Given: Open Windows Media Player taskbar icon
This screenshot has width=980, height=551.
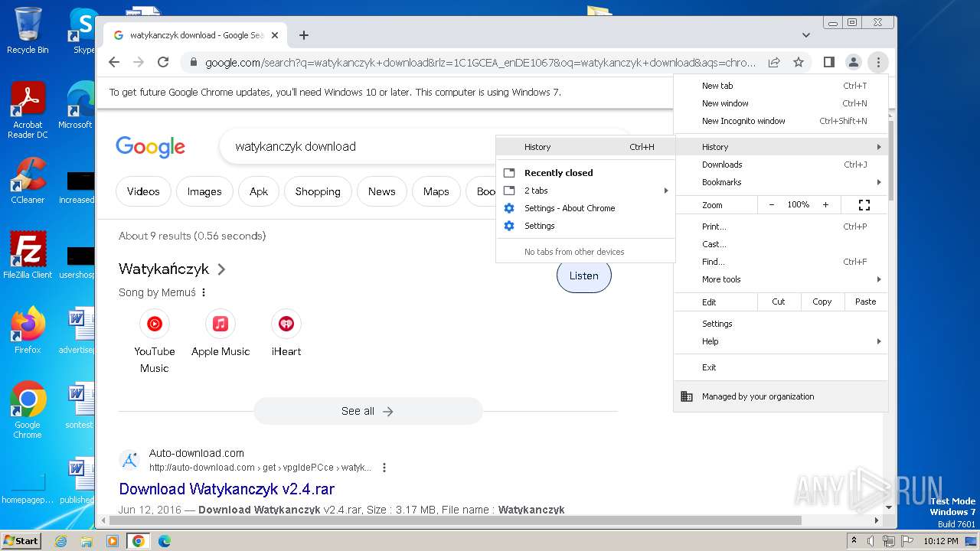Looking at the screenshot, I should tap(113, 541).
